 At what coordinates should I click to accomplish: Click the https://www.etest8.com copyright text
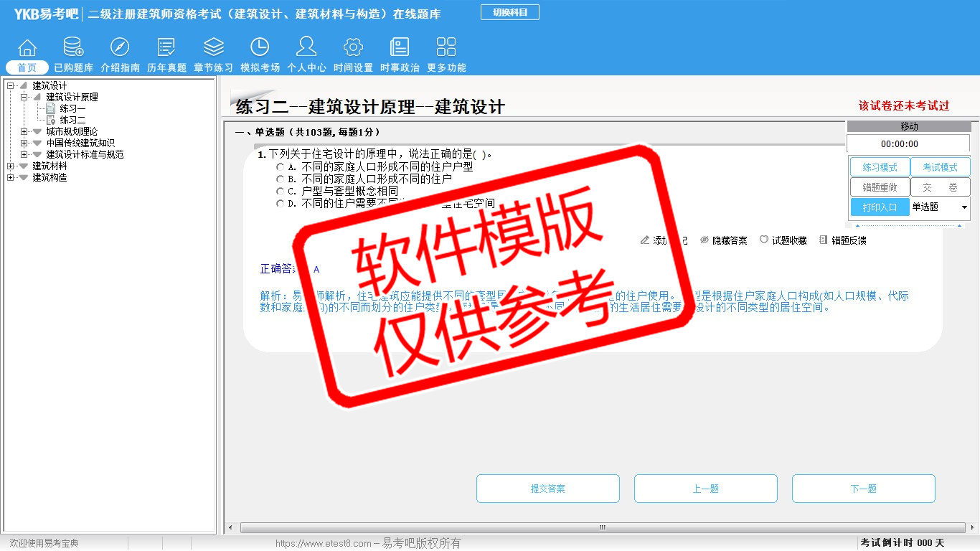pyautogui.click(x=368, y=543)
